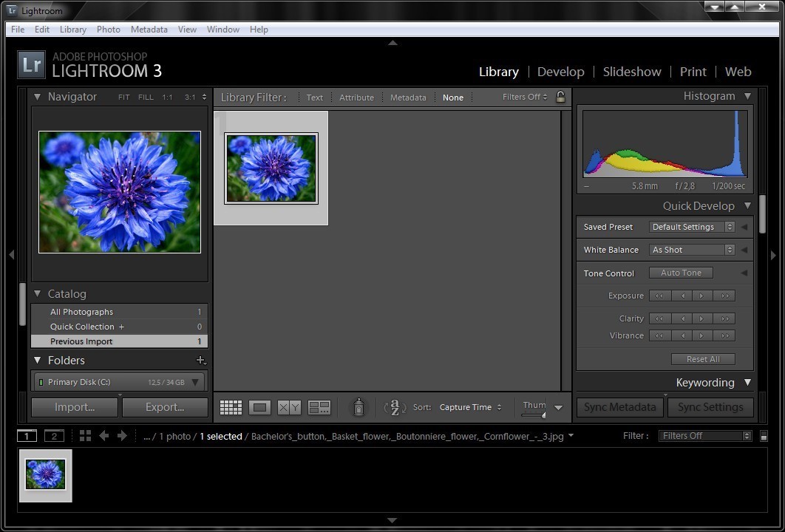Toggle the filmstrip filter switch
The height and width of the screenshot is (532, 785).
click(764, 436)
